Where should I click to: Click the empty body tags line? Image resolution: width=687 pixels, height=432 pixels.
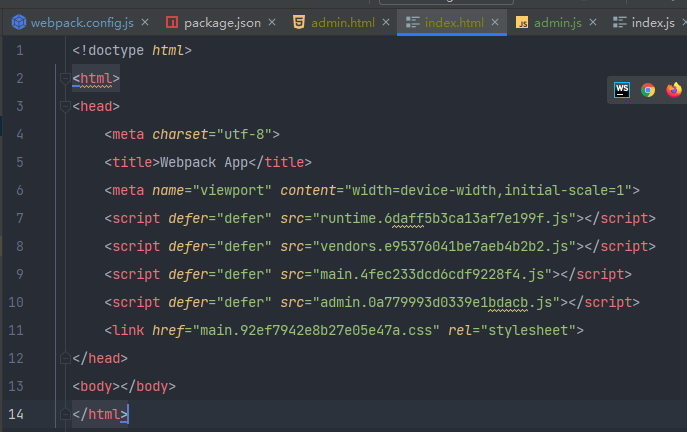[124, 386]
